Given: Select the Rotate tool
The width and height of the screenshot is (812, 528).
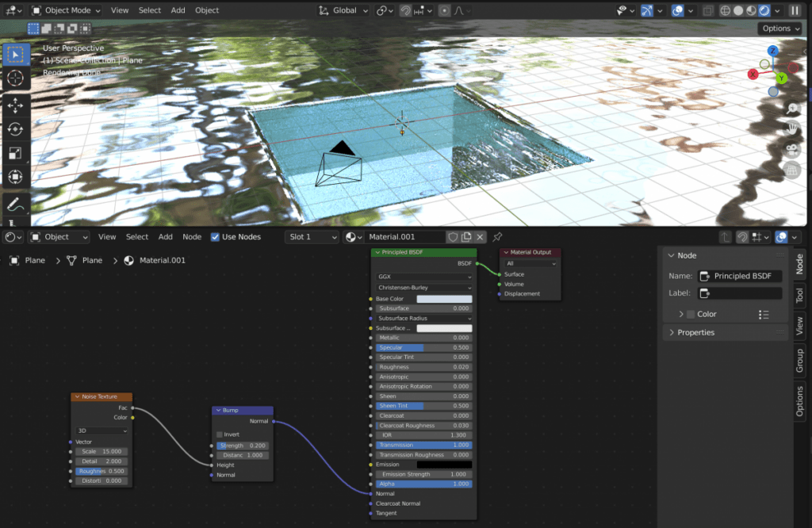Looking at the screenshot, I should pyautogui.click(x=15, y=129).
